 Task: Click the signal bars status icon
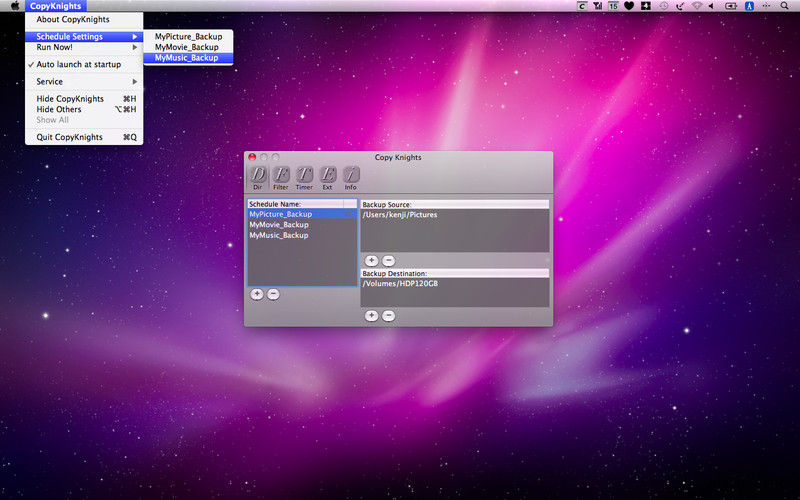(597, 6)
